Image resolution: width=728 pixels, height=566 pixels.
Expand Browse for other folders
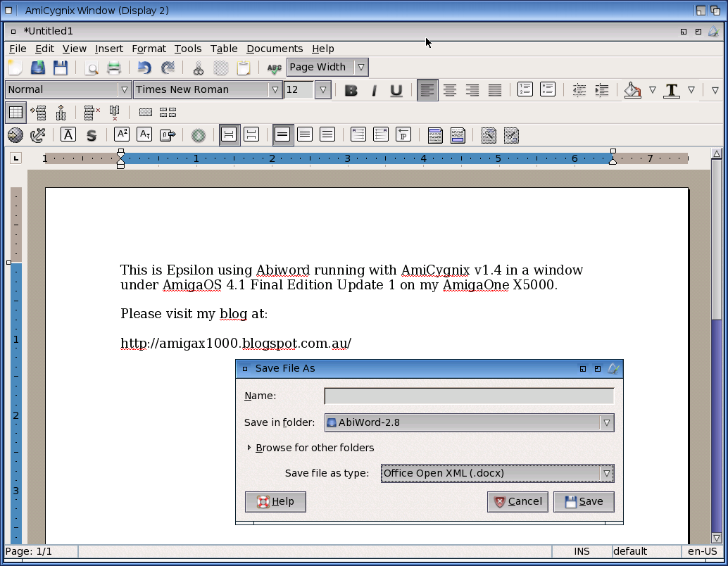[310, 448]
